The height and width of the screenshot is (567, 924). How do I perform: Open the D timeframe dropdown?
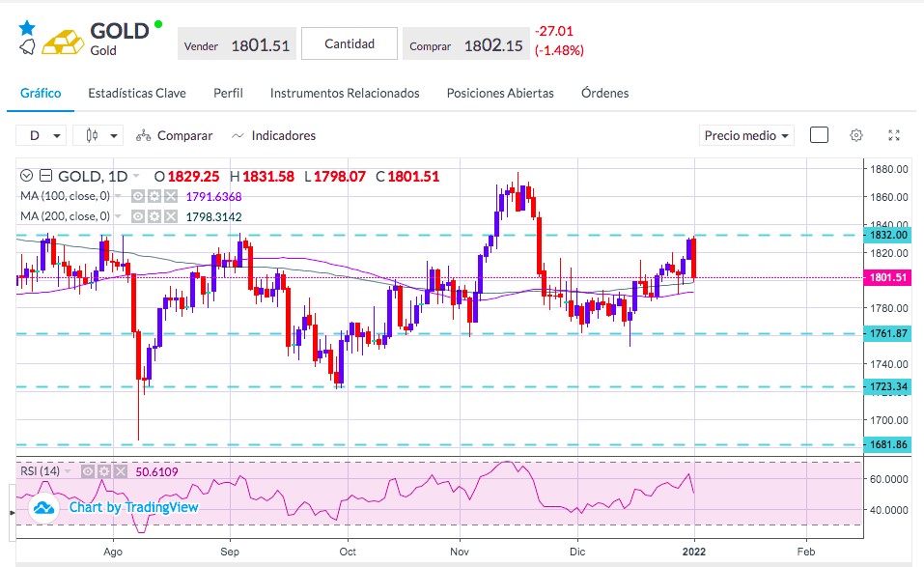click(x=42, y=135)
